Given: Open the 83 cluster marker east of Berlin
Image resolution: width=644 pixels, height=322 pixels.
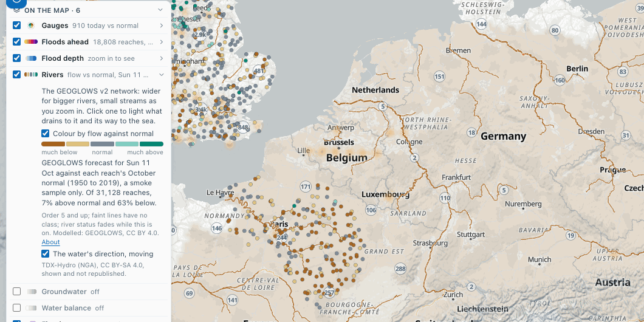Looking at the screenshot, I should pyautogui.click(x=623, y=72).
